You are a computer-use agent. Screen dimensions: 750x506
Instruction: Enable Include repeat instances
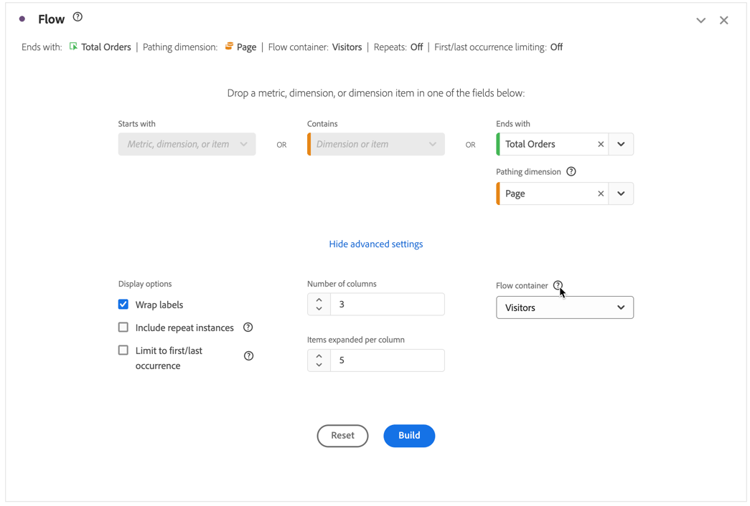click(123, 328)
